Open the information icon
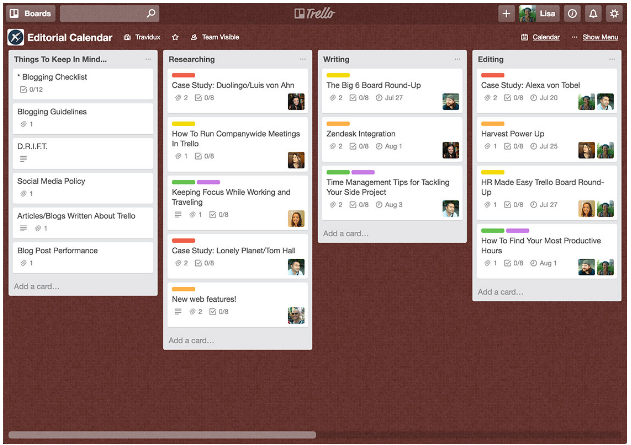 click(572, 14)
